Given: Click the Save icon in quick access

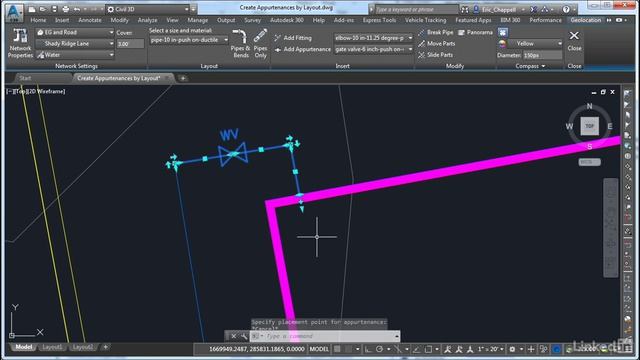Looking at the screenshot, I should (54, 9).
